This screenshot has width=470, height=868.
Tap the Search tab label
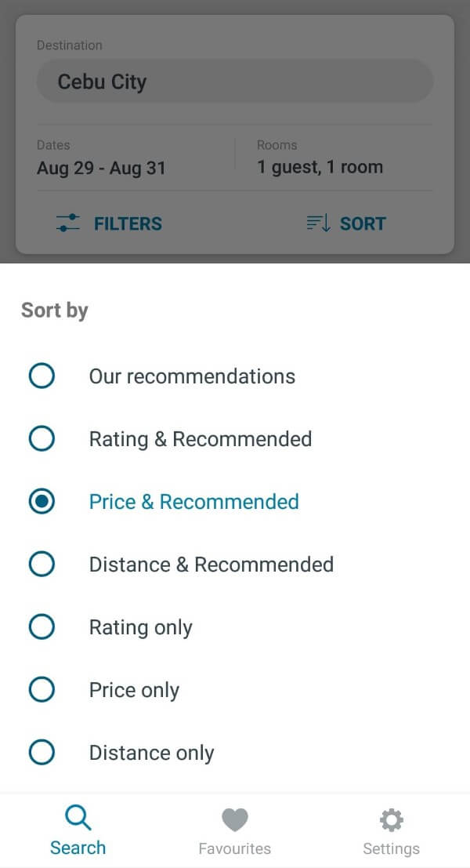(x=78, y=848)
